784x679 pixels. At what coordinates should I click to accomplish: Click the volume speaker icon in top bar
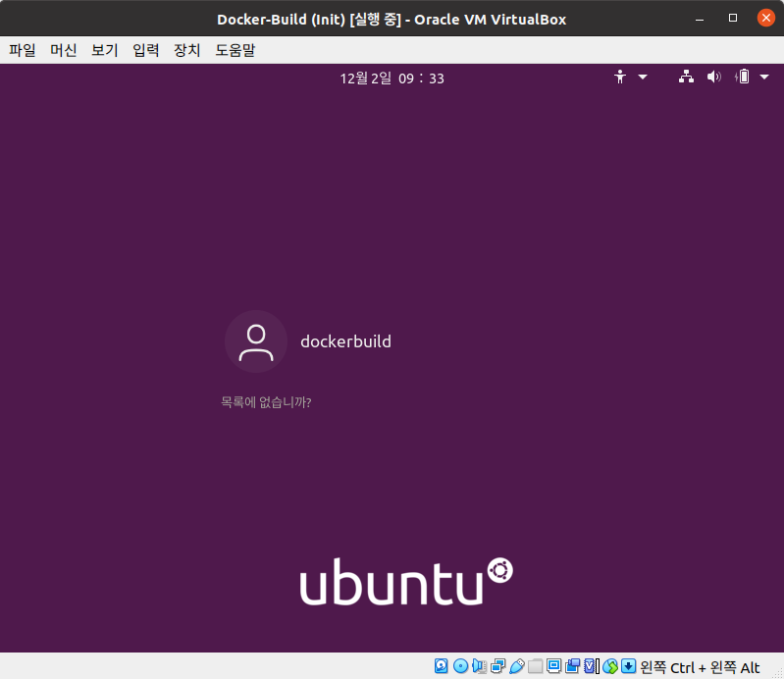tap(714, 77)
